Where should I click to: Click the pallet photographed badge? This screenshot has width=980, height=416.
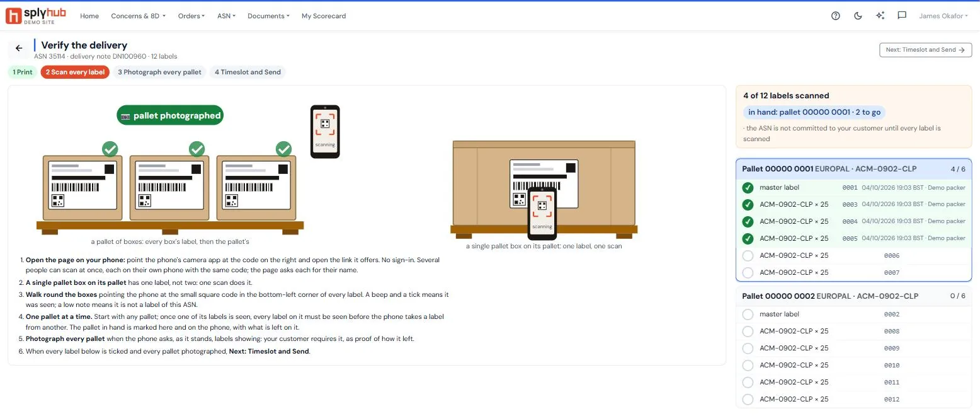tap(170, 115)
